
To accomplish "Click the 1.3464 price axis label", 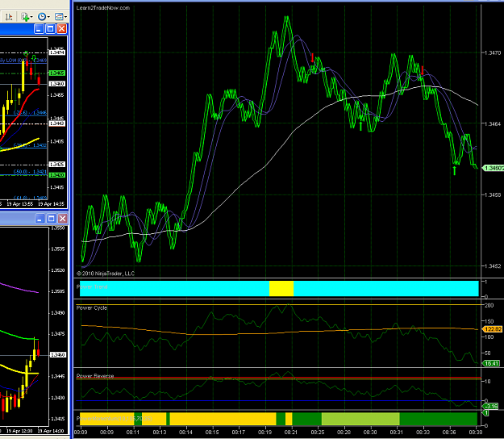I will [493, 123].
